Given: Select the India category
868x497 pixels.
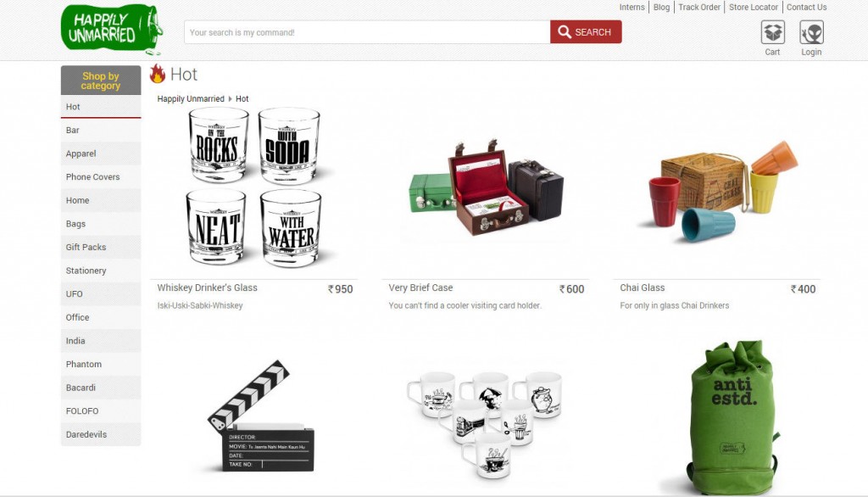Looking at the screenshot, I should click(x=101, y=341).
